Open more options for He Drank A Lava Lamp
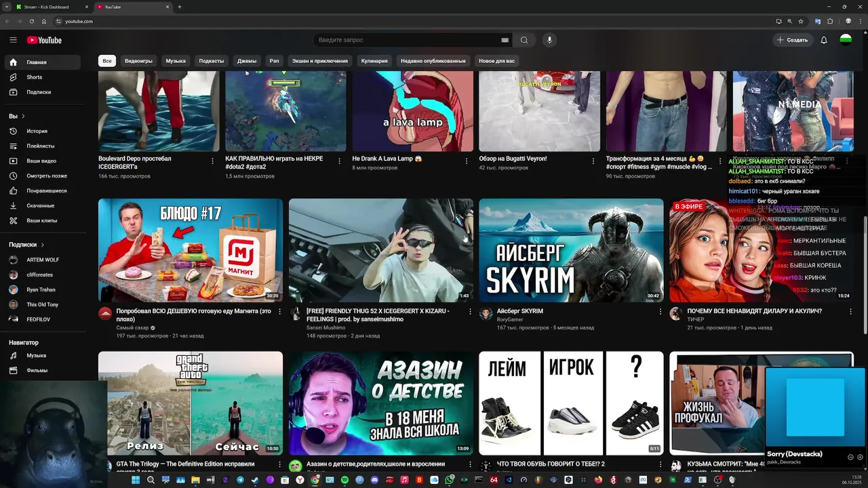 (x=466, y=161)
